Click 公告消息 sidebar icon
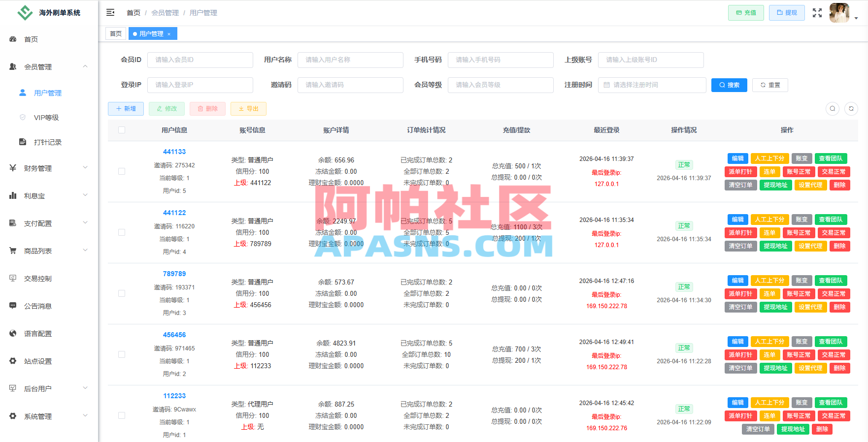Screen dimensions: 868x442 point(13,306)
